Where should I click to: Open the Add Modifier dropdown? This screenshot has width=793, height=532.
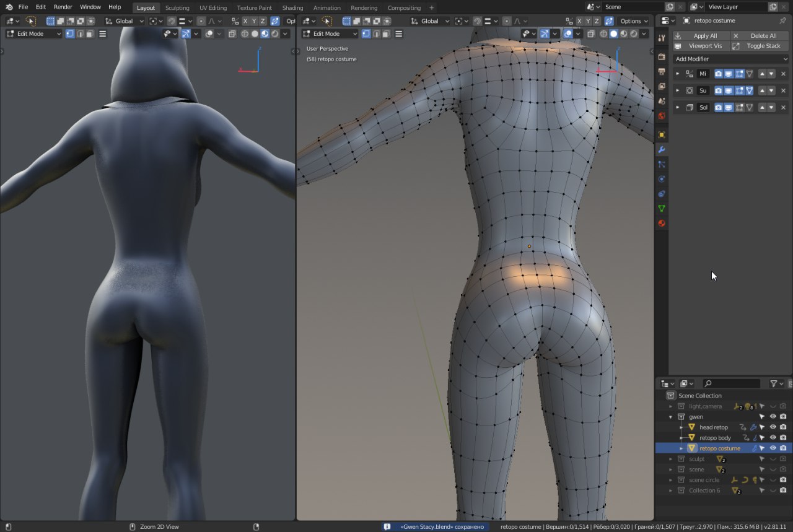(x=731, y=59)
